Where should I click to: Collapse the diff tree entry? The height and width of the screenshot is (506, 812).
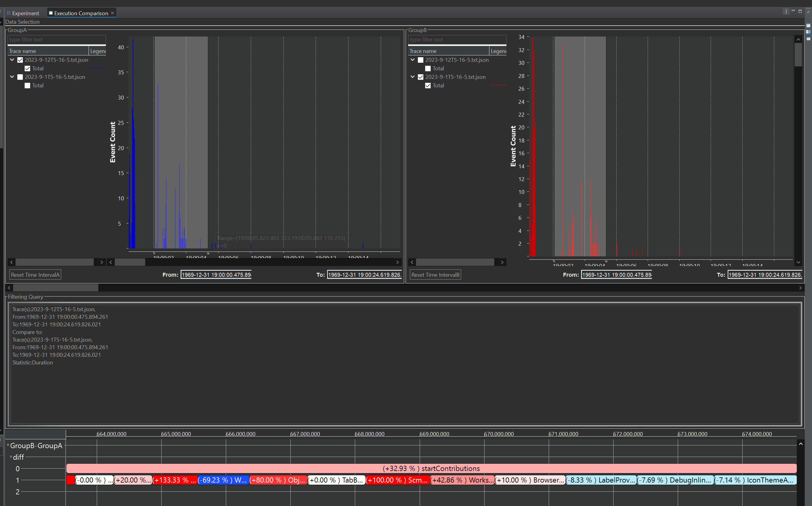pyautogui.click(x=11, y=457)
